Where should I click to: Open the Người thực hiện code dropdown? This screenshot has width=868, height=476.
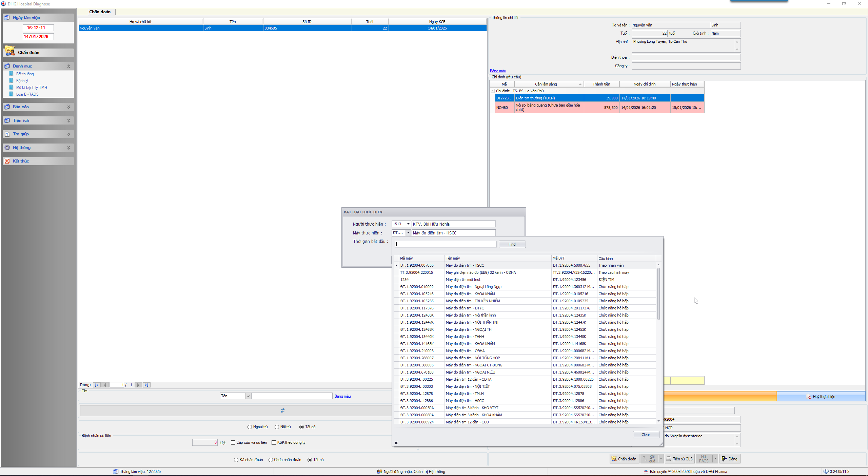tap(408, 224)
